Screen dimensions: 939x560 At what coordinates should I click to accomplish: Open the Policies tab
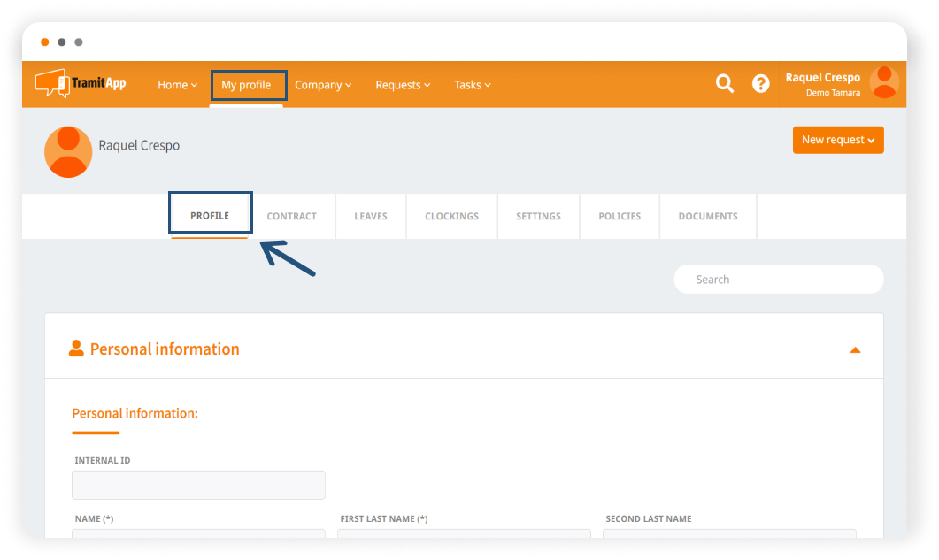(x=620, y=216)
